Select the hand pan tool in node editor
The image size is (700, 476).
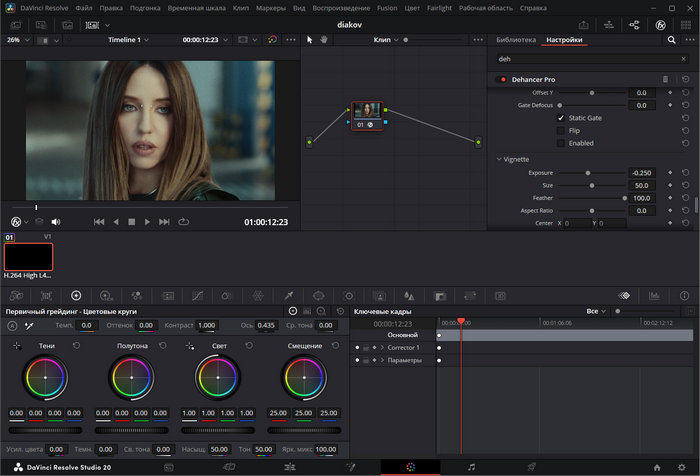point(324,40)
